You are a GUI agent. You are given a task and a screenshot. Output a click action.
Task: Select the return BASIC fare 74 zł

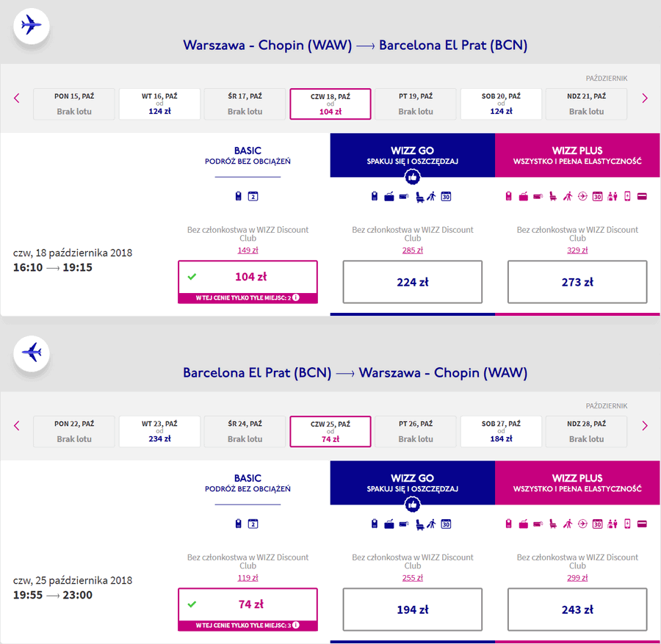(248, 609)
